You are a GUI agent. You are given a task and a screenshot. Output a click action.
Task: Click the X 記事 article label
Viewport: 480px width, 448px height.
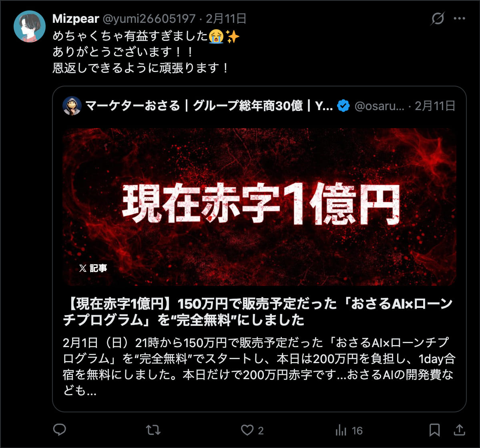[x=93, y=268]
